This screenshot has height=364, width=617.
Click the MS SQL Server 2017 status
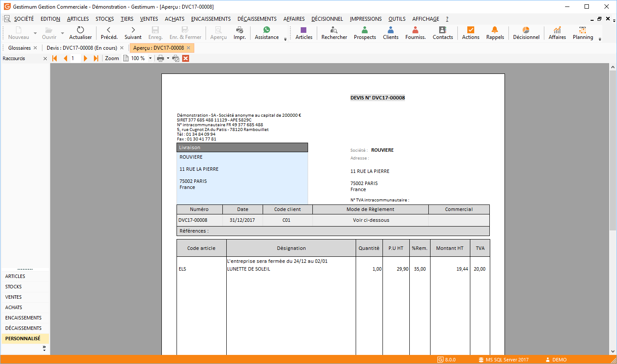tap(504, 360)
